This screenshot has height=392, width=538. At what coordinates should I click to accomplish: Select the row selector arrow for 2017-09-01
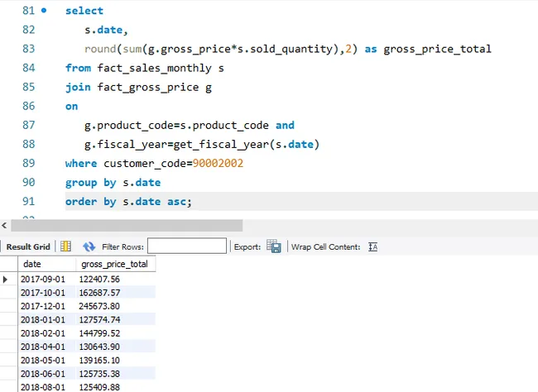coord(5,280)
